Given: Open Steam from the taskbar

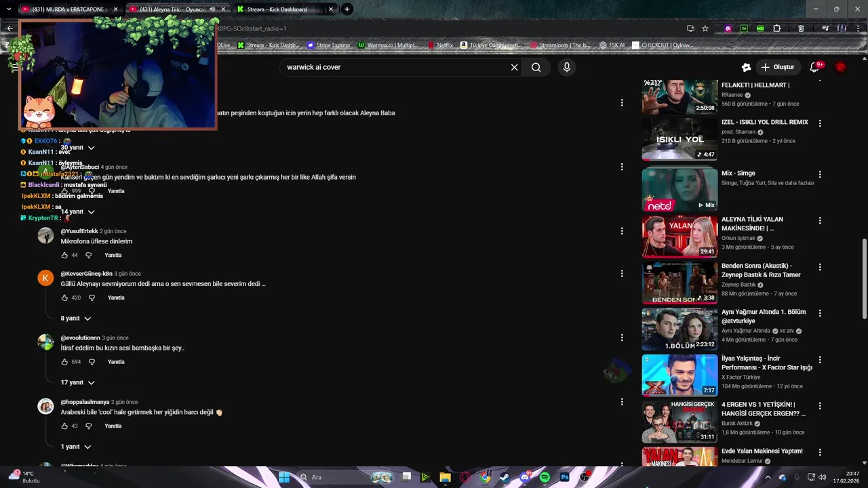Looking at the screenshot, I should [505, 477].
